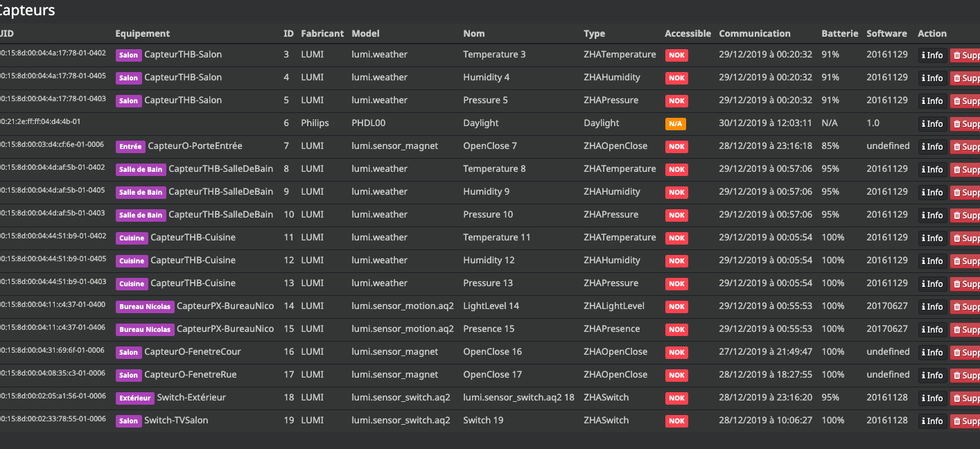Screen dimensions: 980x449
Task: Select 'lumi.sensor_switch.aq2 18' name cell
Action: 519,398
